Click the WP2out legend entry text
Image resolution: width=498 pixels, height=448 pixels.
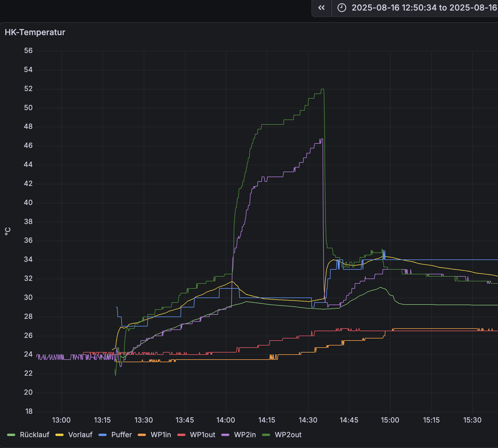point(288,435)
